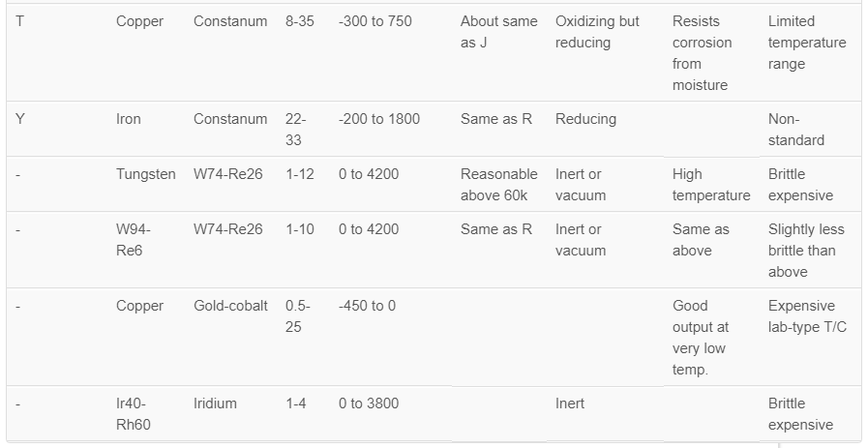The height and width of the screenshot is (448, 868).
Task: Click the Ir40-Rh60 cell
Action: 134,414
